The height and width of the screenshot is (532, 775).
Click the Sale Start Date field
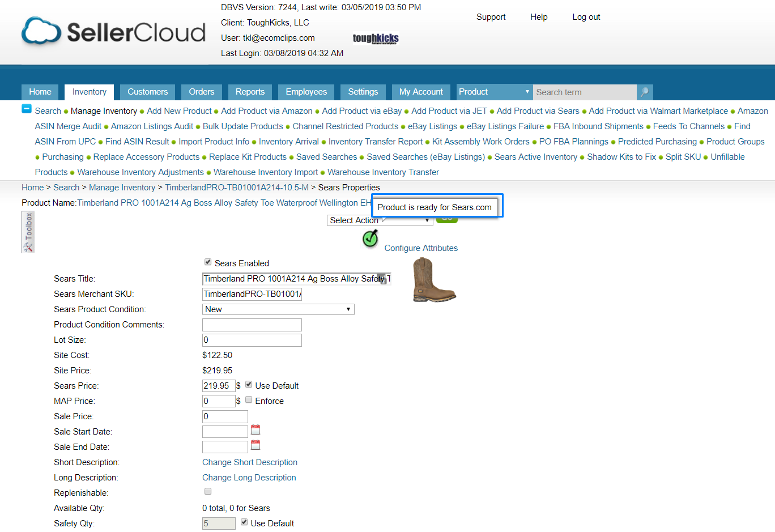[225, 432]
